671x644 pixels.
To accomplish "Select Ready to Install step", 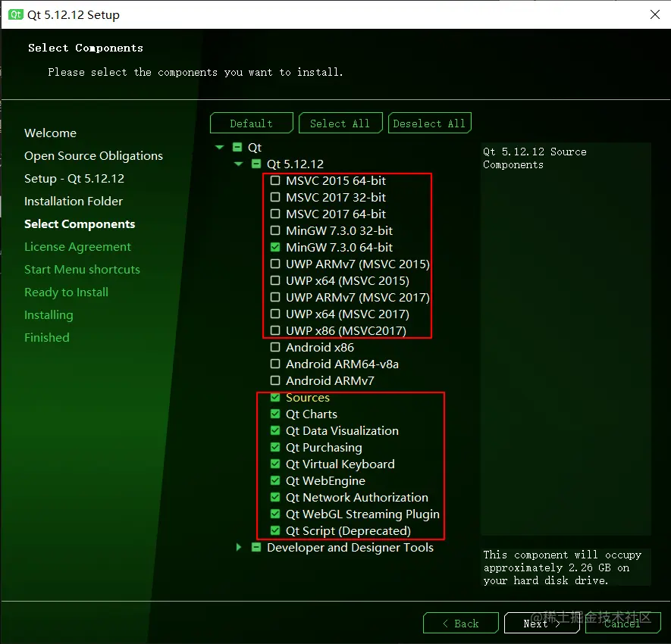I will click(66, 292).
